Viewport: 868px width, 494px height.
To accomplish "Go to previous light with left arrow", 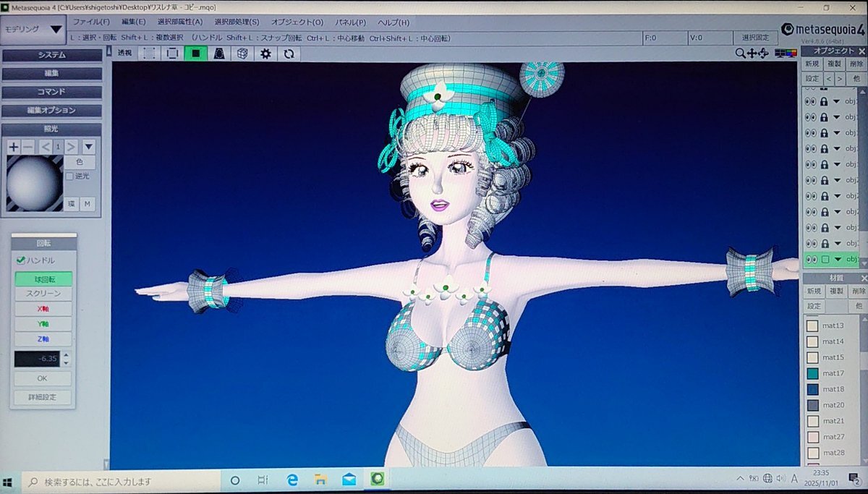I will click(x=45, y=147).
